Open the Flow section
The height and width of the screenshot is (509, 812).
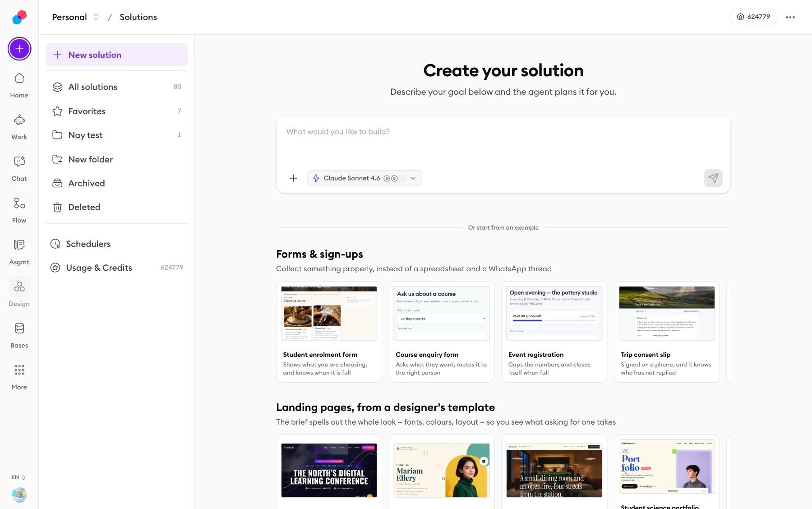coord(19,211)
